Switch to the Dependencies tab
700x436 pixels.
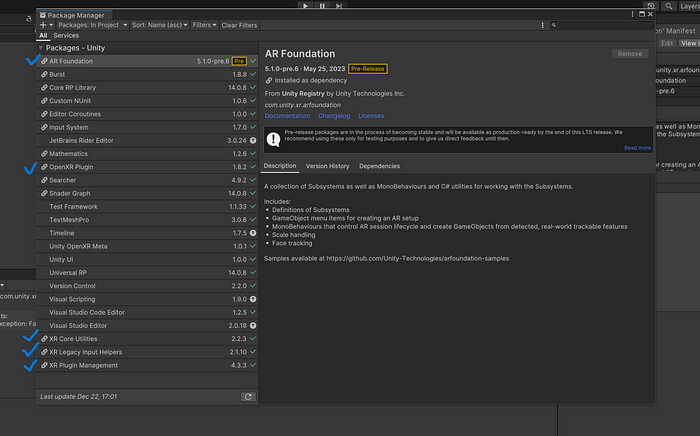tap(379, 166)
